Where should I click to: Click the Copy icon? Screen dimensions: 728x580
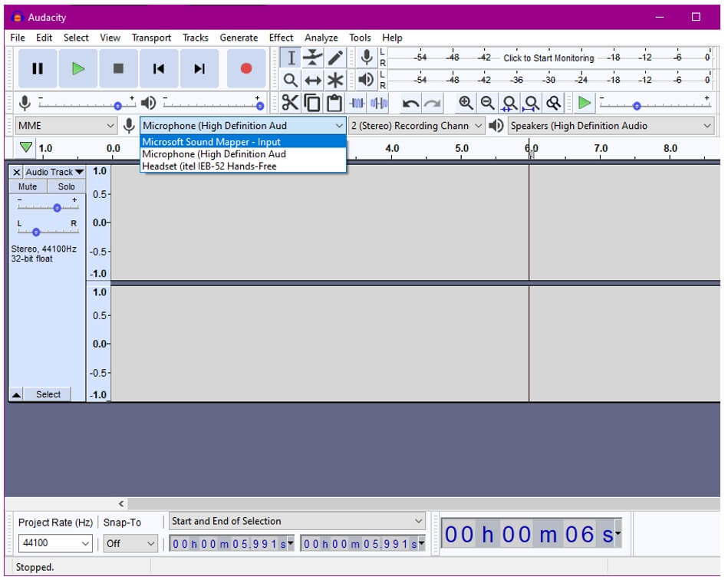[312, 103]
